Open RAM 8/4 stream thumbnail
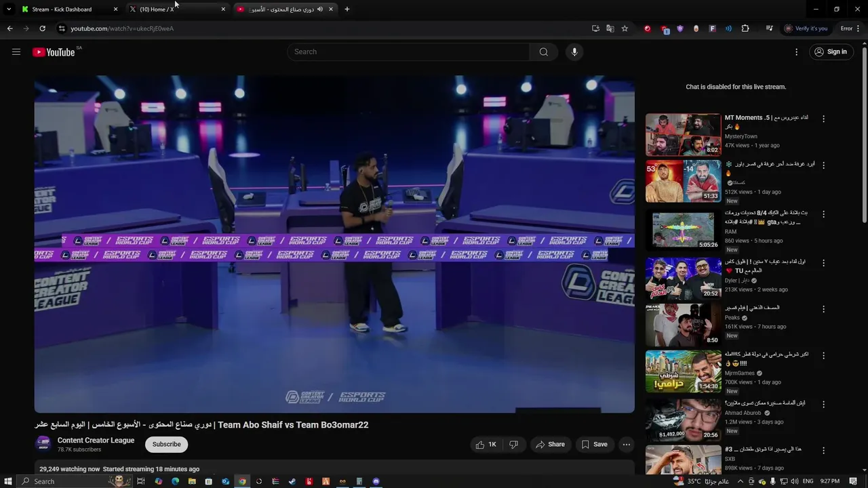Viewport: 868px width, 488px height. point(683,230)
